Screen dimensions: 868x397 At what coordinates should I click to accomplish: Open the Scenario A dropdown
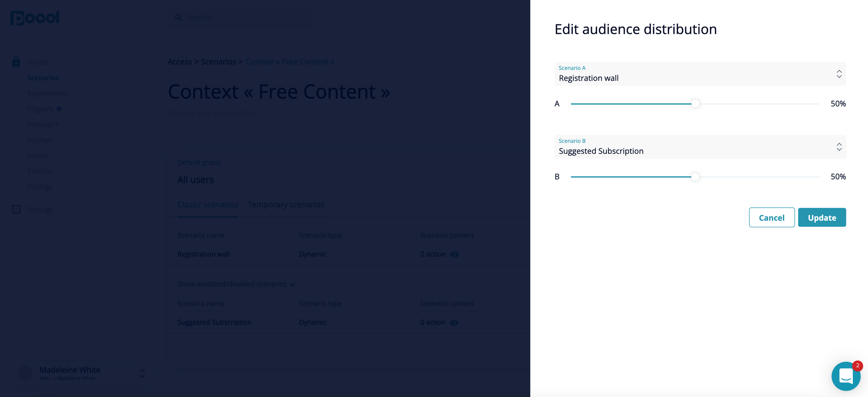pyautogui.click(x=700, y=74)
